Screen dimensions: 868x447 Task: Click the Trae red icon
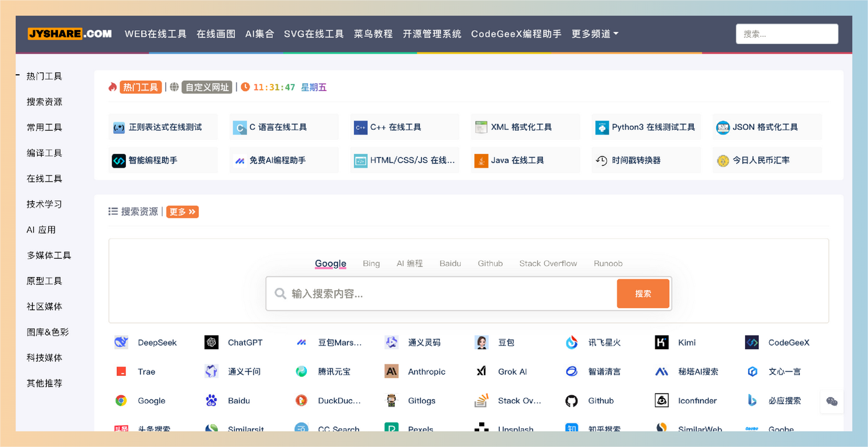[121, 372]
